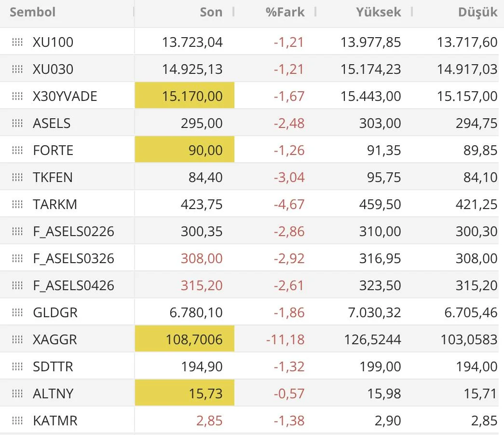Sort by the %Fark column header
This screenshot has width=504, height=435.
[285, 12]
